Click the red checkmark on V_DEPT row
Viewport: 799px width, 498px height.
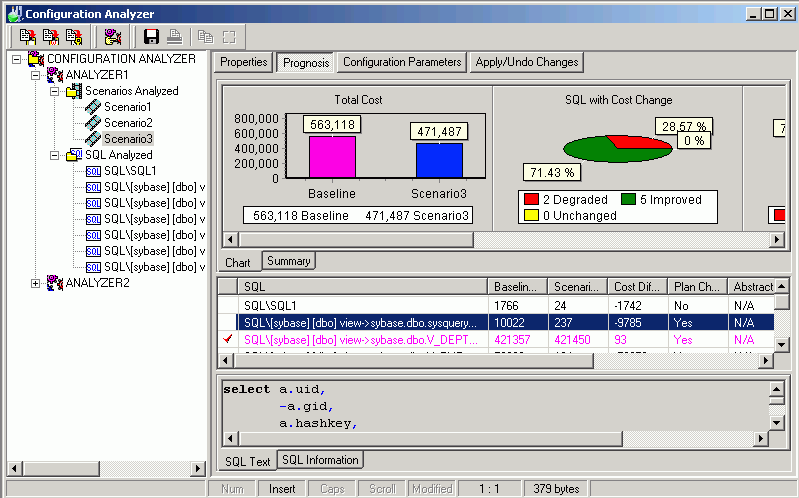click(226, 340)
